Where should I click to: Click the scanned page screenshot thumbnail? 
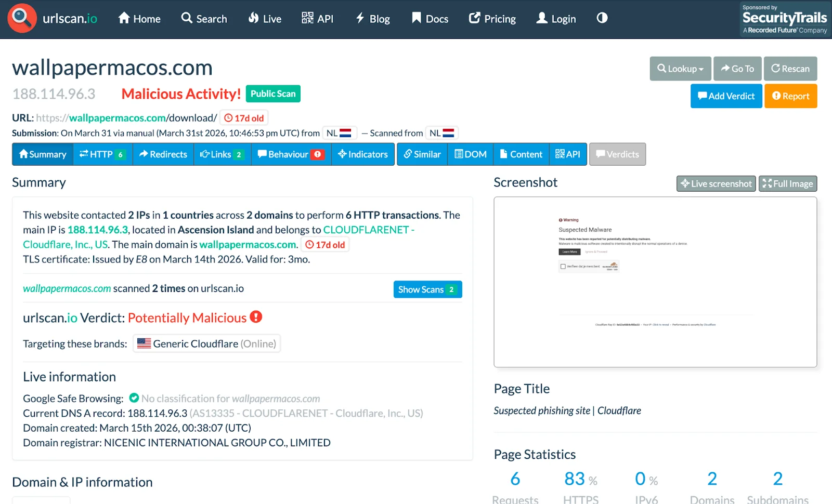tap(655, 282)
